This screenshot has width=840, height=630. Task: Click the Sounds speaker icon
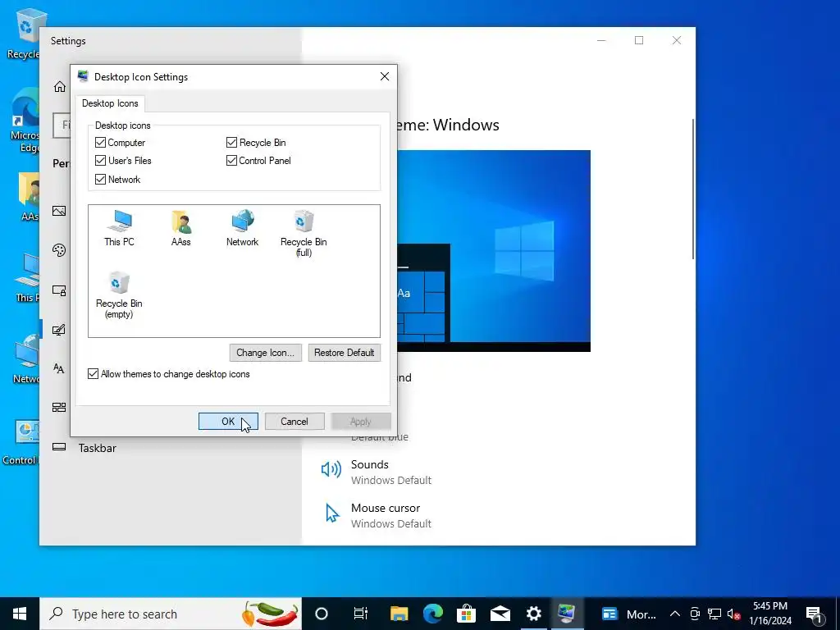tap(331, 470)
